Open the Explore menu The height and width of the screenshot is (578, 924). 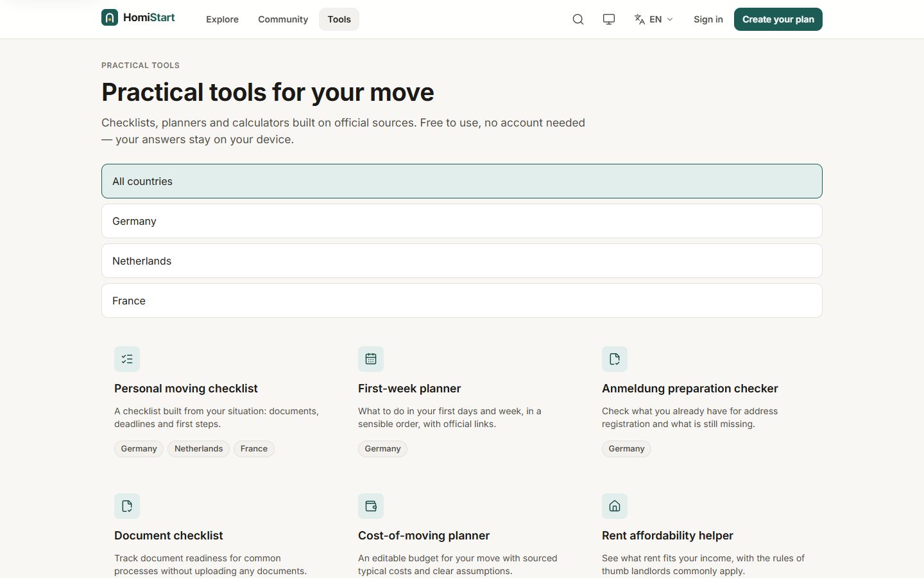pos(222,19)
